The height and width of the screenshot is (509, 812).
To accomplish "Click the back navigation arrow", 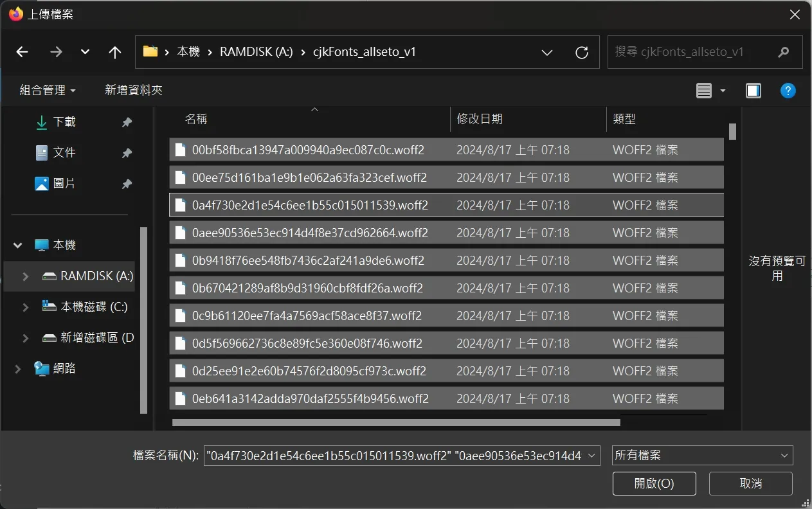I will (23, 52).
